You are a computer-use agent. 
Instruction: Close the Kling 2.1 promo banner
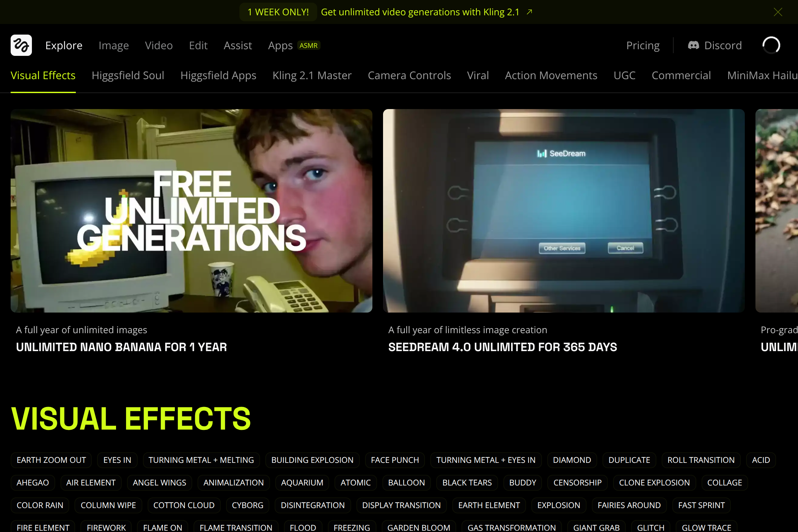[x=778, y=12]
